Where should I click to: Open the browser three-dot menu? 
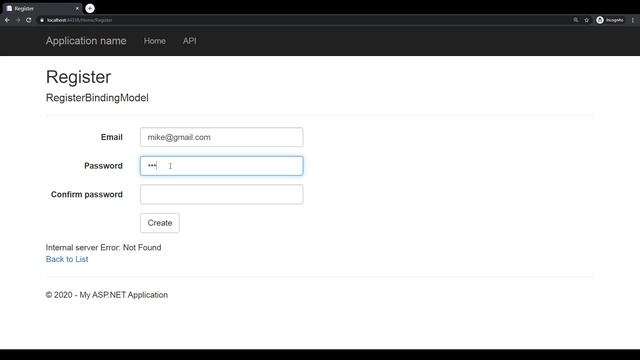point(633,20)
